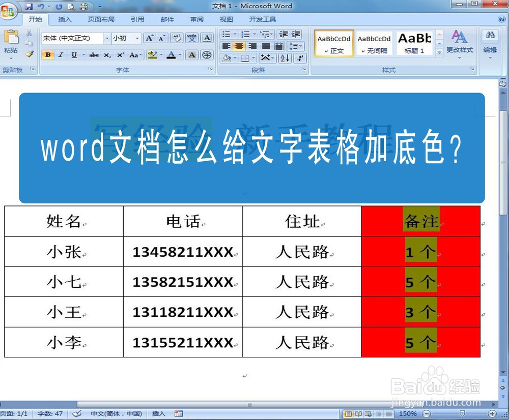Viewport: 509px width, 420px height.
Task: Click the text highlight color icon
Action: tap(153, 54)
